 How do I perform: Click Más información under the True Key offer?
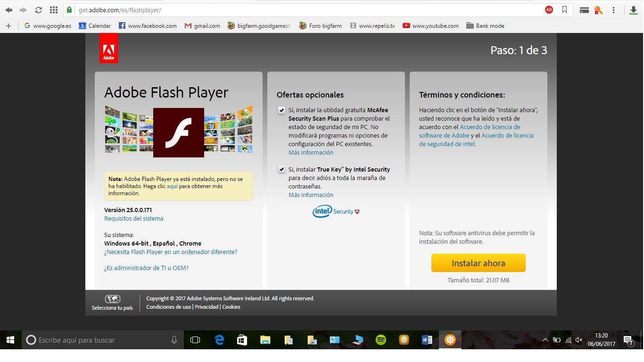[x=311, y=195]
